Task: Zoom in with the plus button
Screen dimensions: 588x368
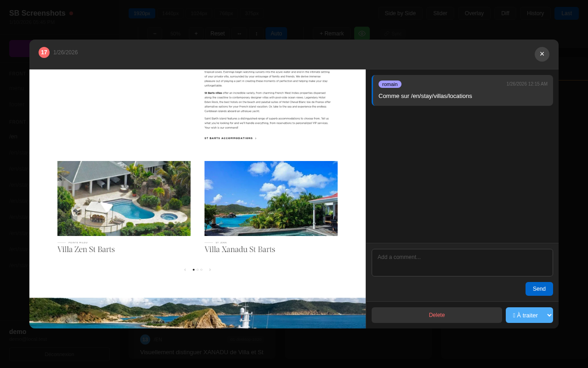Action: click(x=196, y=34)
